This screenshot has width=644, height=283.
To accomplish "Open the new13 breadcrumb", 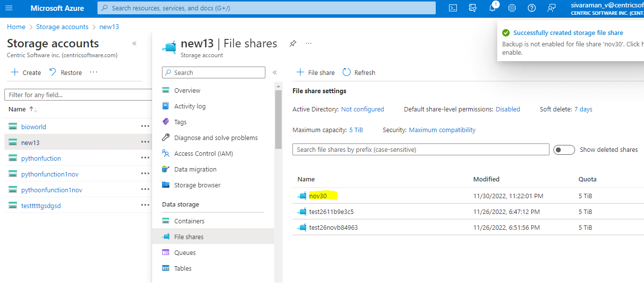I will 109,27.
